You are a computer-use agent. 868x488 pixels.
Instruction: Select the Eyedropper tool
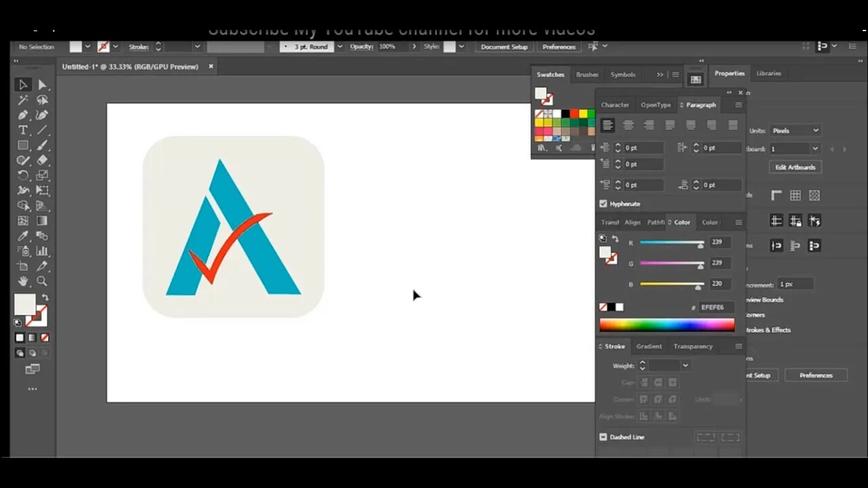click(22, 236)
